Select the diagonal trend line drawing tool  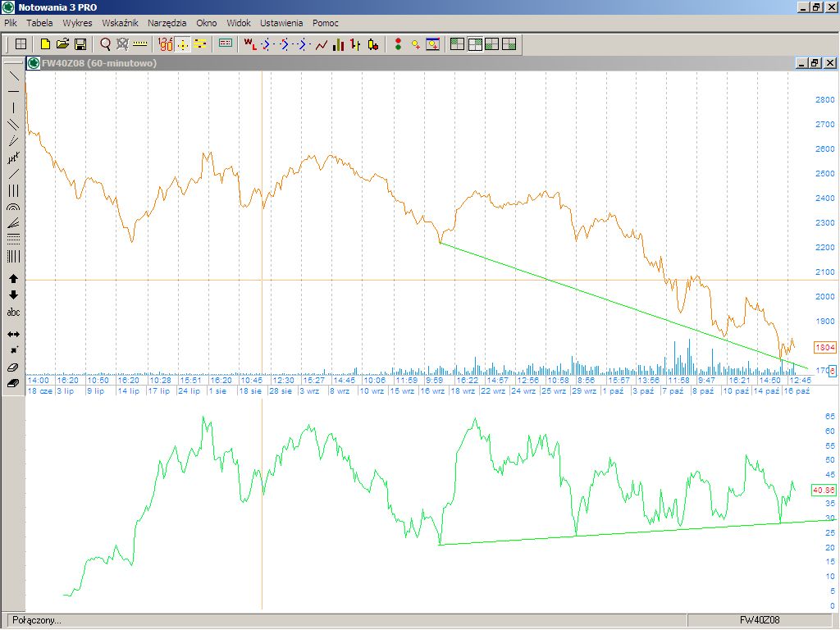click(13, 75)
